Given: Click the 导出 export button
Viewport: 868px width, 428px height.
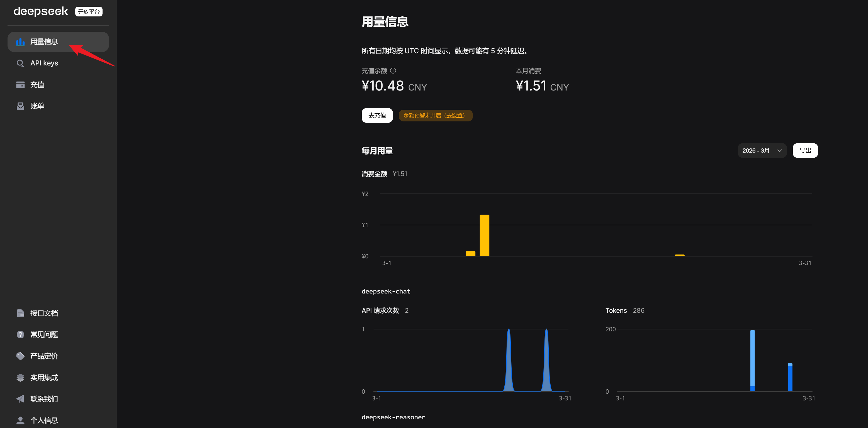Looking at the screenshot, I should [x=805, y=151].
